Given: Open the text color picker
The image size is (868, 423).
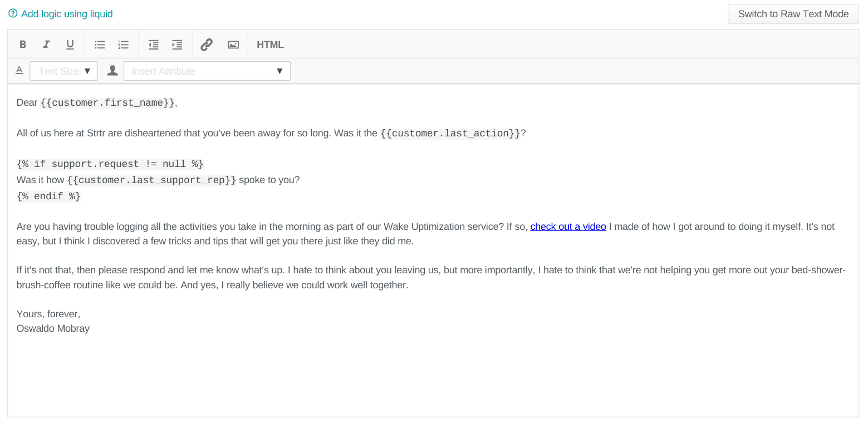Looking at the screenshot, I should pyautogui.click(x=19, y=70).
